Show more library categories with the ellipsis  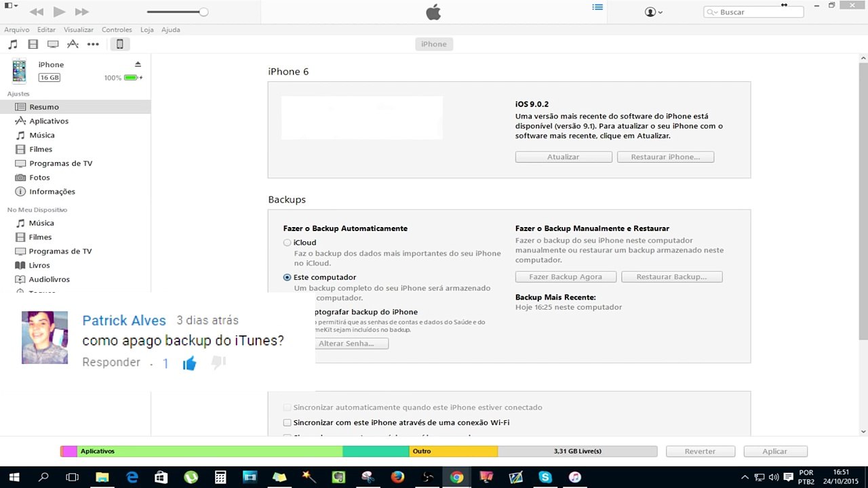[93, 44]
